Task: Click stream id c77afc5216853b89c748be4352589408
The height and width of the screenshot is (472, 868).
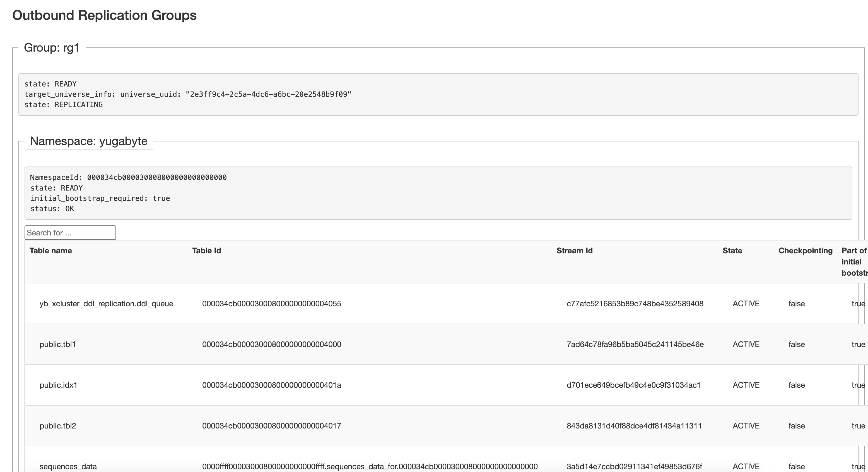Action: [x=635, y=304]
